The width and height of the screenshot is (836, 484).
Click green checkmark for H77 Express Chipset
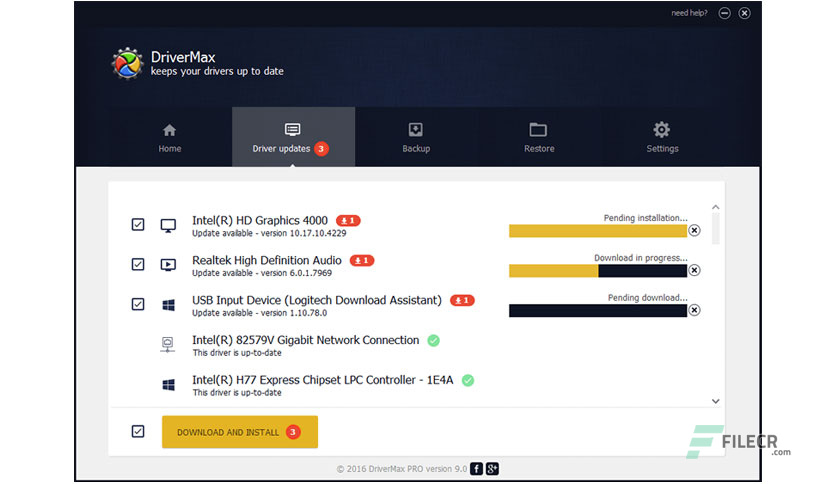coord(468,380)
